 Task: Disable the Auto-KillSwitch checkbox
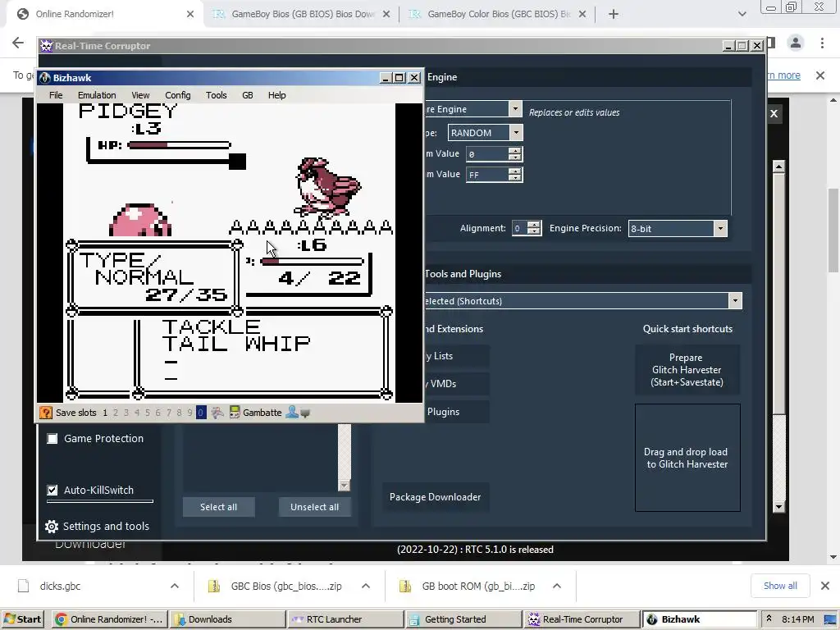click(x=52, y=491)
